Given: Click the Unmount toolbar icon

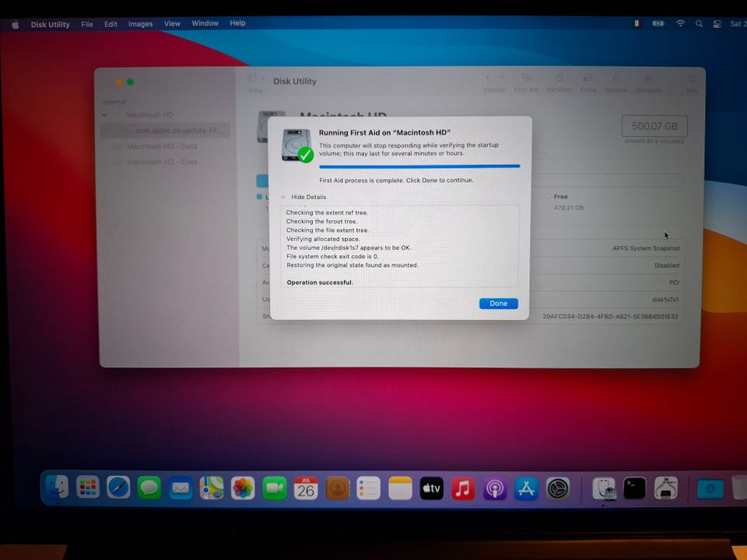Looking at the screenshot, I should [647, 78].
